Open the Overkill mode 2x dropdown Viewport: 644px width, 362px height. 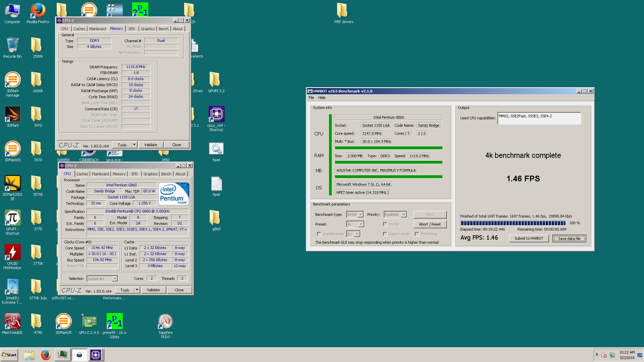coord(357,234)
